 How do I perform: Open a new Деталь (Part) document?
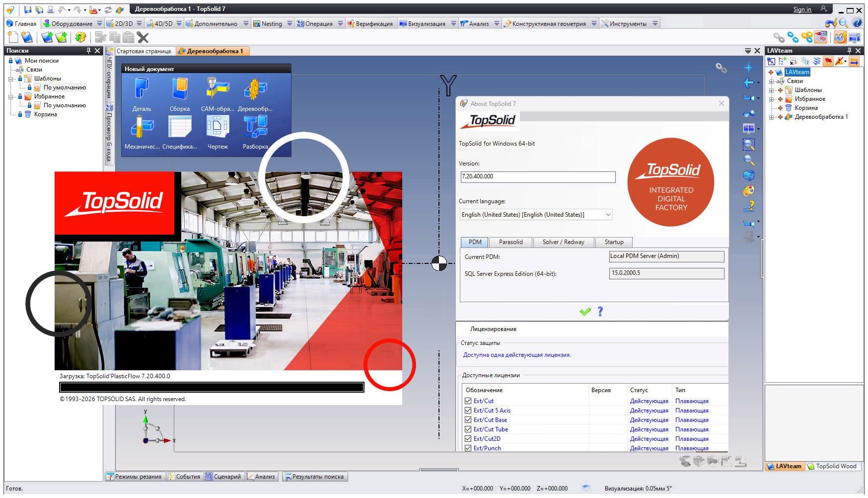pyautogui.click(x=142, y=90)
